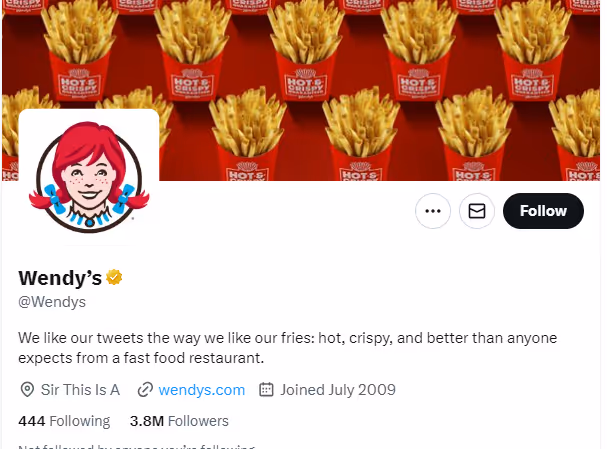Screen dimensions: 607x449
Task: Click the 3.8M follower count number
Action: pyautogui.click(x=147, y=421)
